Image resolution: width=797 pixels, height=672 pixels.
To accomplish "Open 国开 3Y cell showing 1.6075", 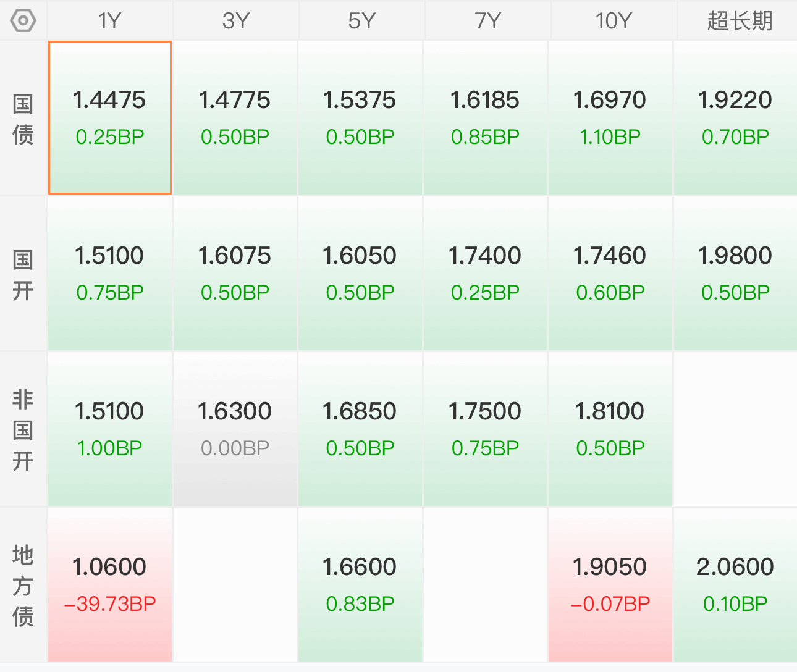I will 235,273.
